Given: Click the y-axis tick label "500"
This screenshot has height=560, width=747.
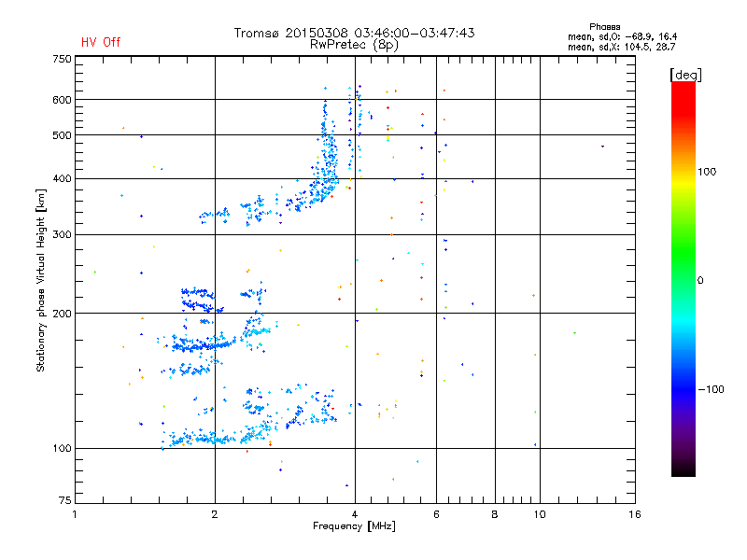Looking at the screenshot, I should point(62,135).
